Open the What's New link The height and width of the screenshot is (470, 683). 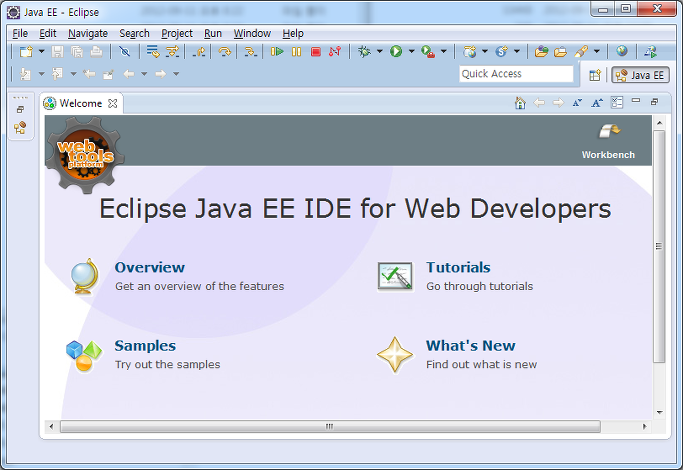pyautogui.click(x=470, y=345)
